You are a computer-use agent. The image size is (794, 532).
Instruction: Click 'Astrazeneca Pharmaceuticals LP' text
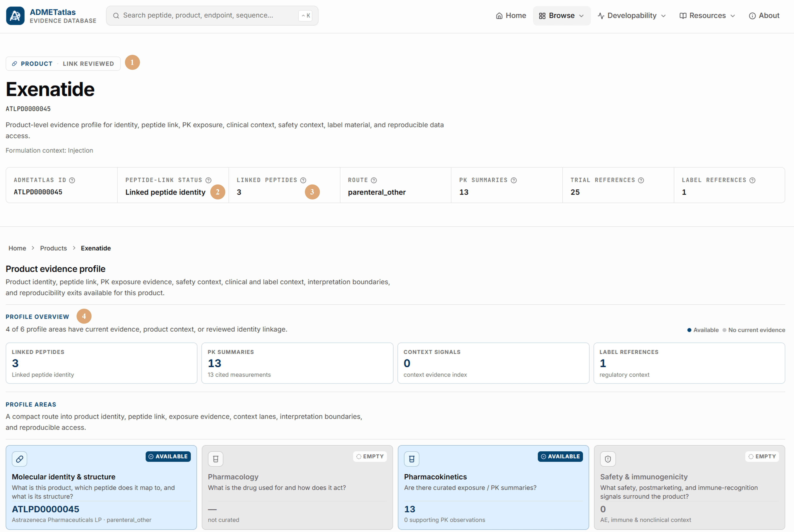point(57,520)
